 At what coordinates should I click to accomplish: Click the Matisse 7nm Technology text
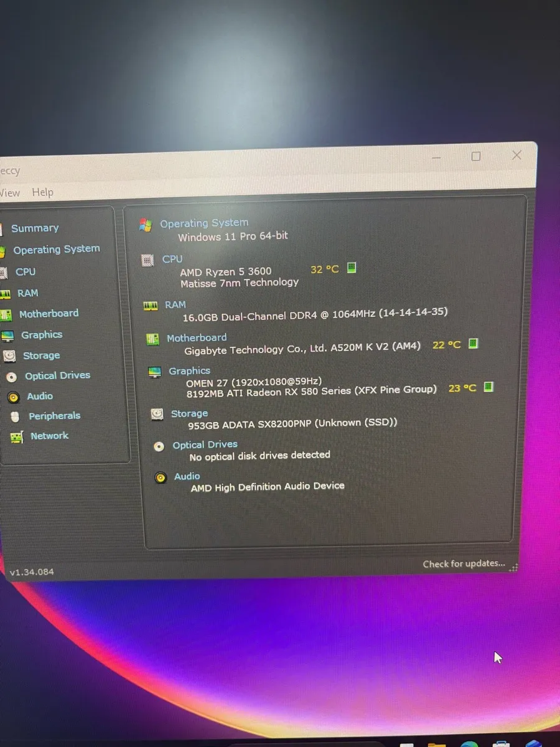240,283
